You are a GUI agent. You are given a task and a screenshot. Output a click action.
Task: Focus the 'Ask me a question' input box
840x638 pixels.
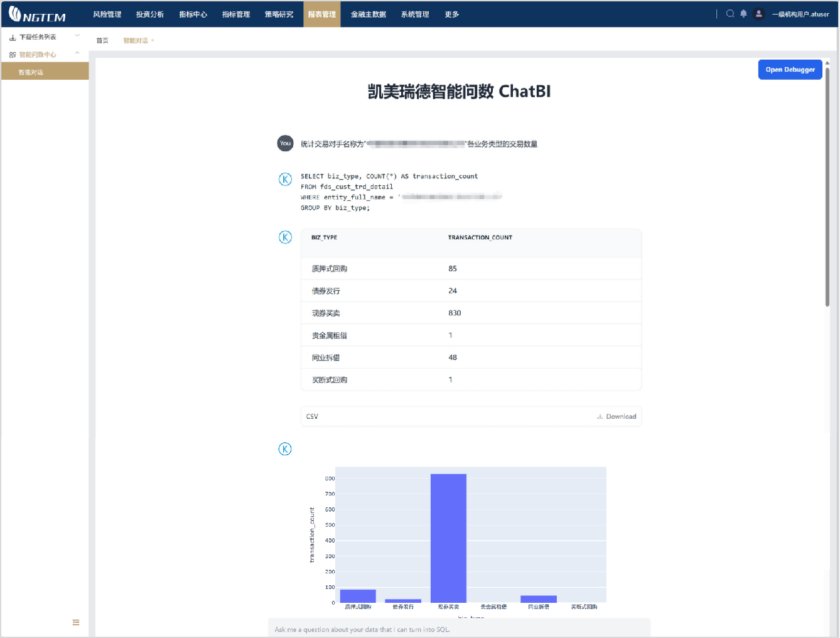click(x=459, y=629)
